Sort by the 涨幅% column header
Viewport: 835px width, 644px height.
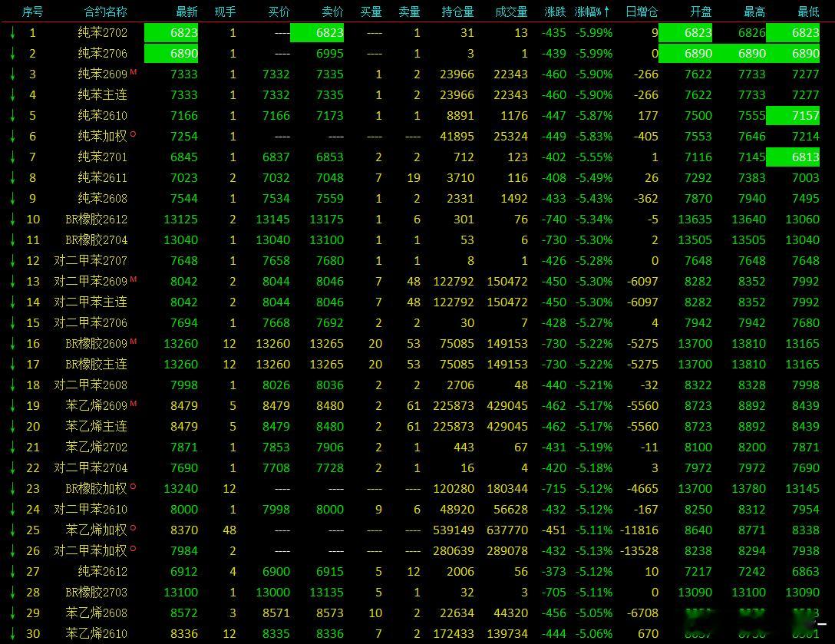pyautogui.click(x=588, y=12)
